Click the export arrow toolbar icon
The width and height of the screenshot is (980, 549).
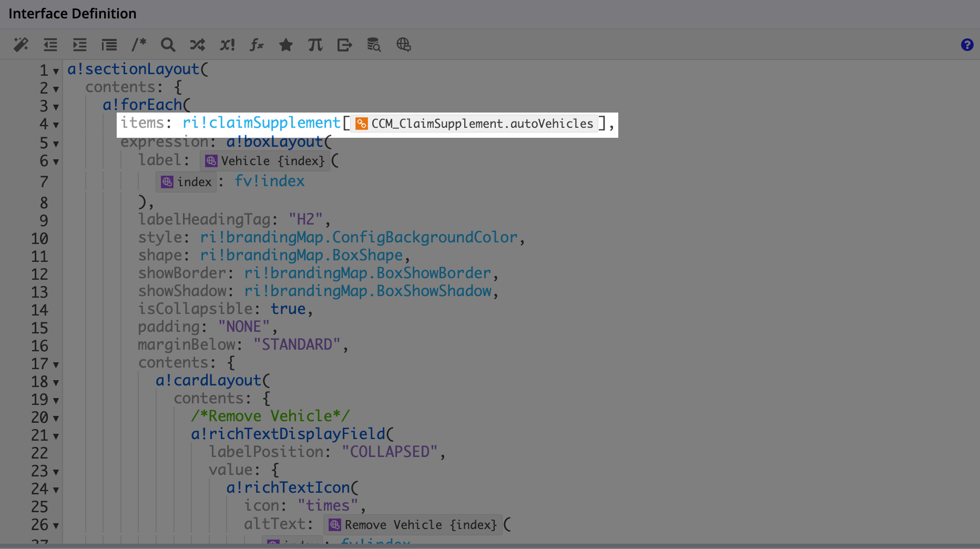[x=345, y=45]
